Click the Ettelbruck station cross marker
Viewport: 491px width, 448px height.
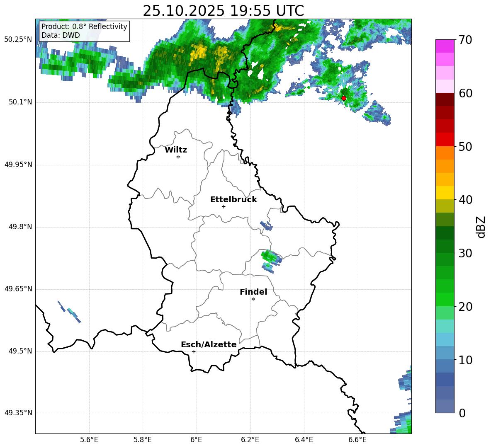point(224,206)
